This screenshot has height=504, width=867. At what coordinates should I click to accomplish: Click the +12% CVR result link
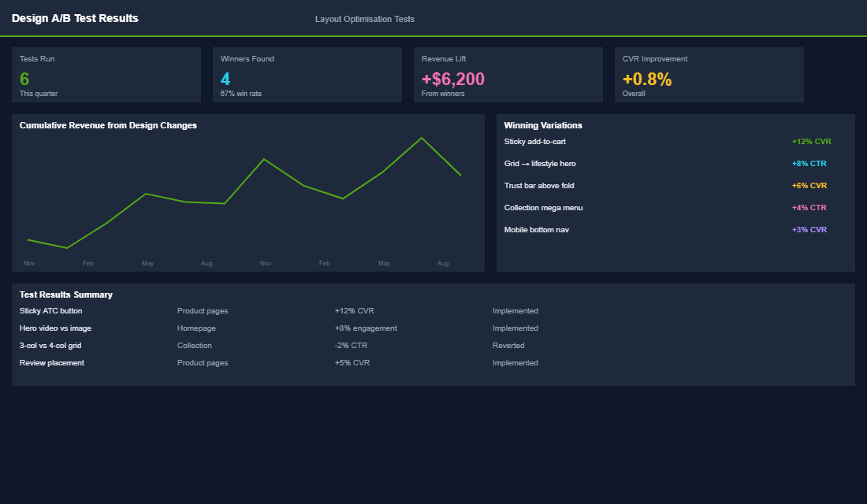click(811, 142)
